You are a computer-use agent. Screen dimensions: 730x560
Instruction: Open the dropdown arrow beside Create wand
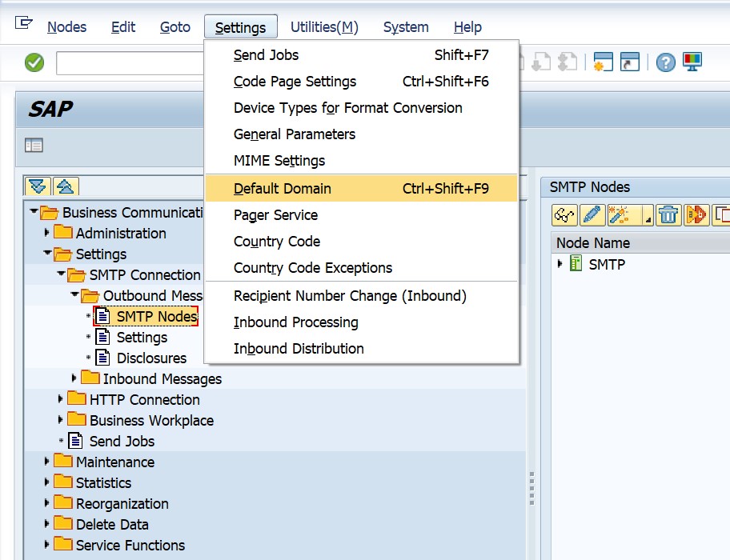coord(648,215)
